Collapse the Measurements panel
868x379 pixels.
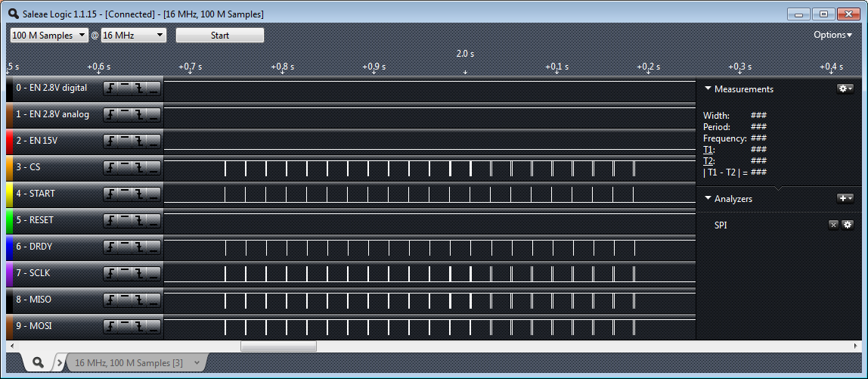[x=708, y=89]
